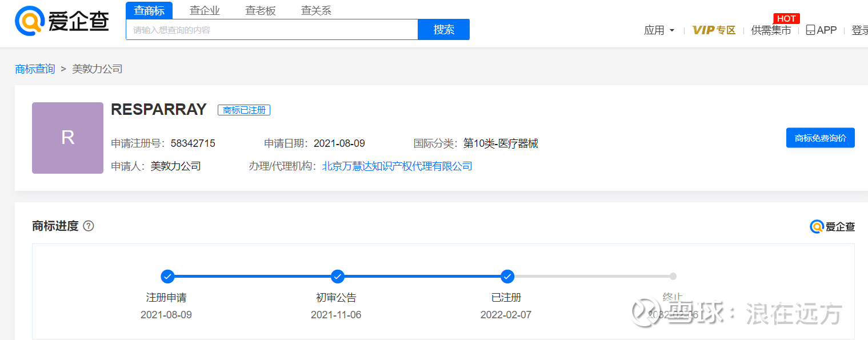Open 供需集市 in the header

click(x=771, y=30)
